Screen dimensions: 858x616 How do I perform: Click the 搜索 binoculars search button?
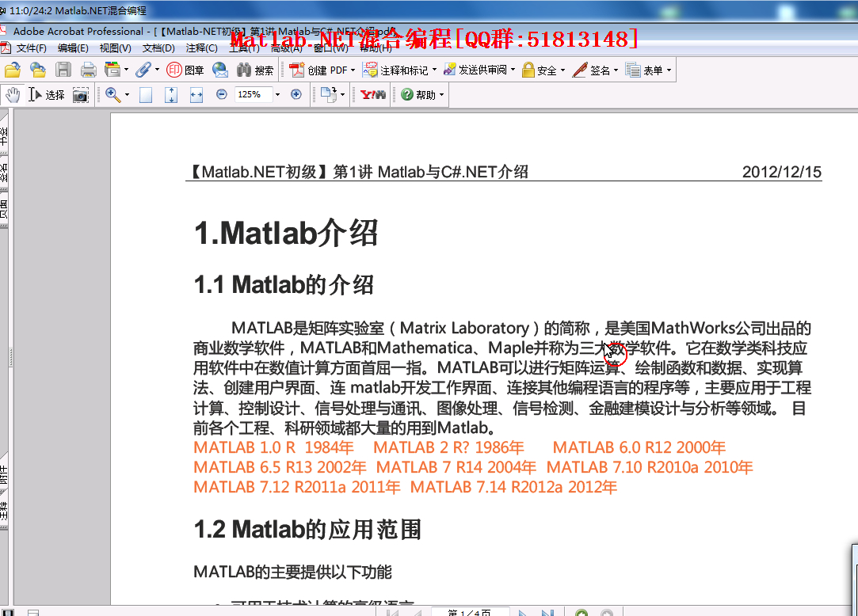click(x=255, y=70)
